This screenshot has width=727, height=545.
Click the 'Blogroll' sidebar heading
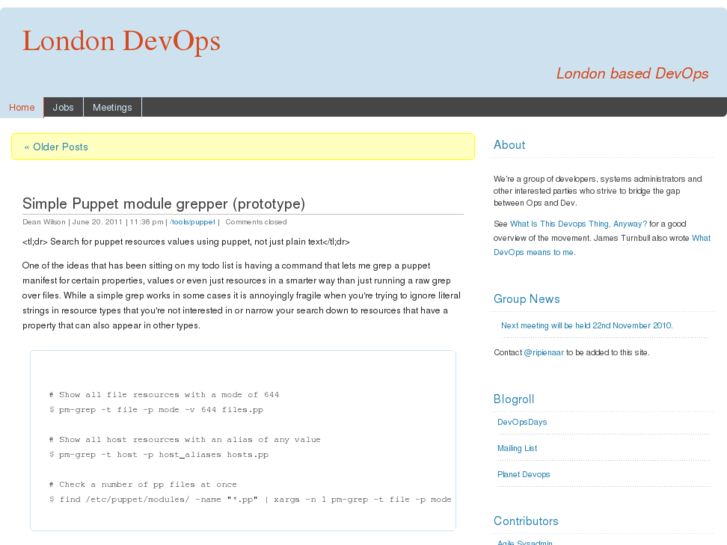point(514,399)
